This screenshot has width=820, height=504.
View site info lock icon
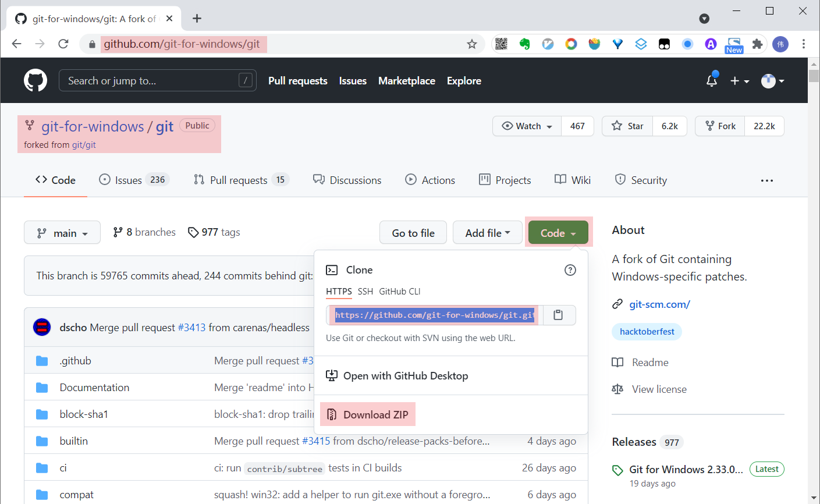pos(91,44)
